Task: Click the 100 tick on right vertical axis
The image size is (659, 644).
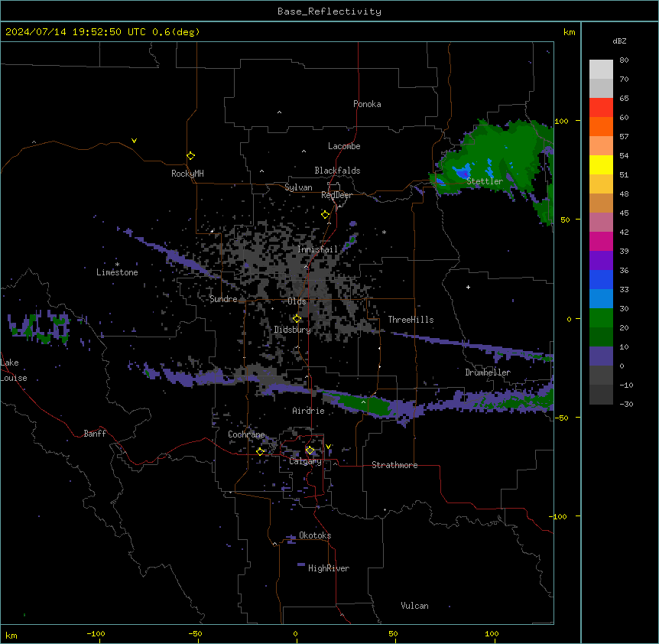Action: click(x=561, y=121)
